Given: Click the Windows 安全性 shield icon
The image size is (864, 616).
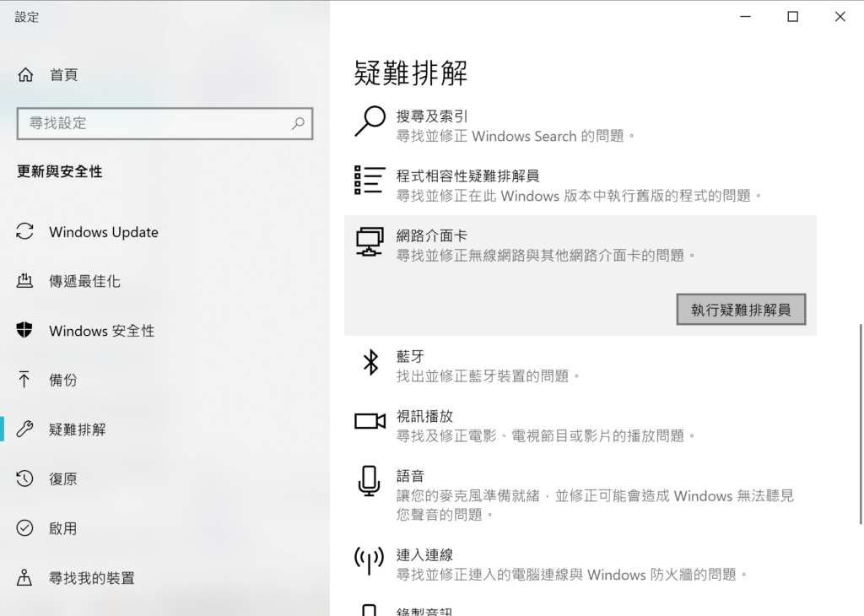Looking at the screenshot, I should [x=25, y=331].
